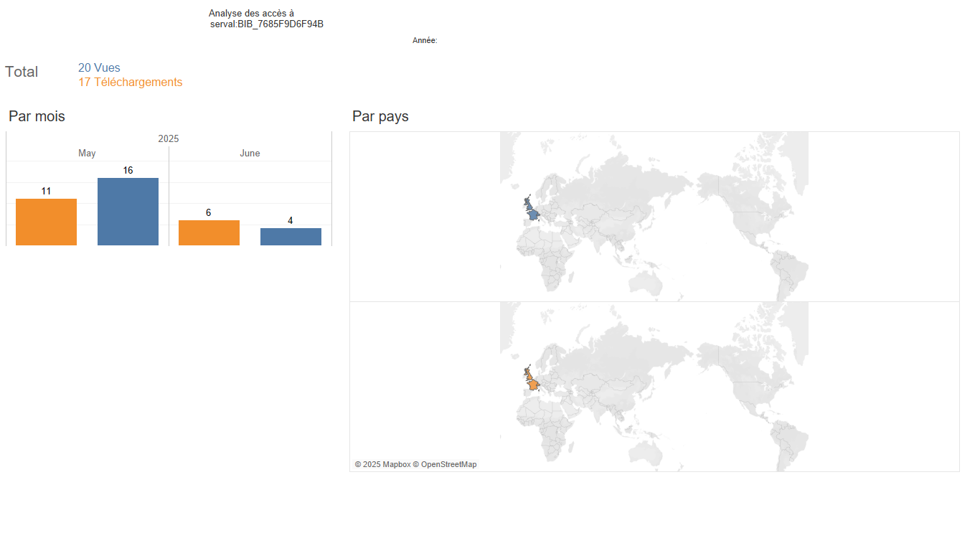This screenshot has width=980, height=551.
Task: Click the orange May downloads bar labeled 11
Action: click(x=46, y=222)
